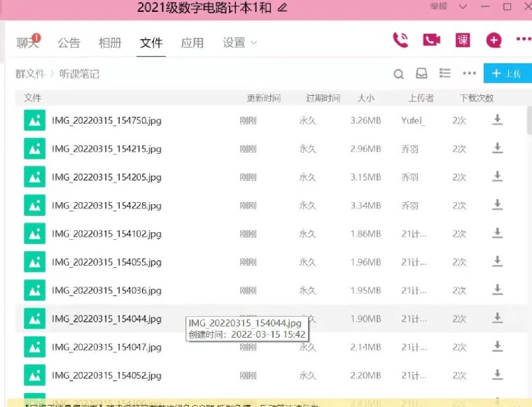Open the file inbox tray icon

point(421,73)
